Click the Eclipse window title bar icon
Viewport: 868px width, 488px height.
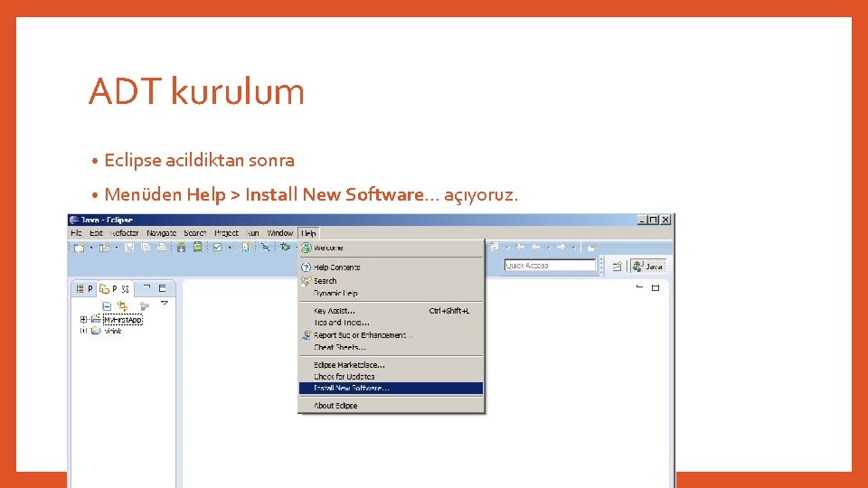(x=74, y=220)
